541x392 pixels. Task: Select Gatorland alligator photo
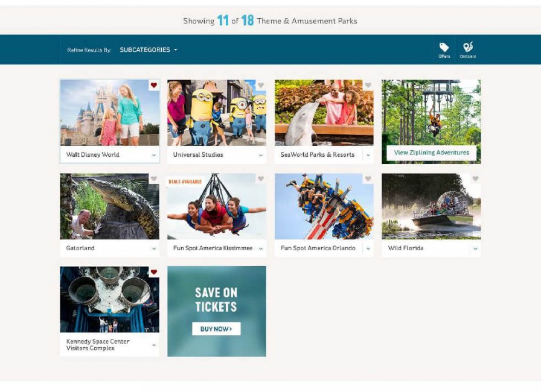(x=110, y=206)
